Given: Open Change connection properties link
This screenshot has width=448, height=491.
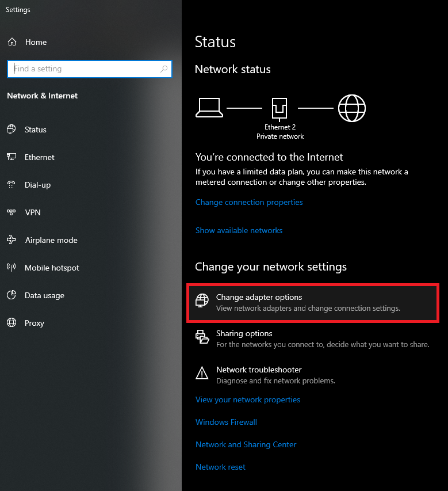Looking at the screenshot, I should pyautogui.click(x=249, y=202).
